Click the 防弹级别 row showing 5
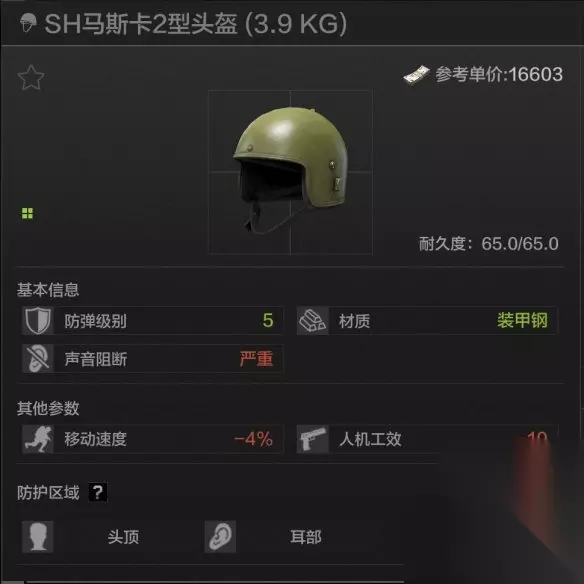Viewport: 584px width, 584px height. coord(152,321)
